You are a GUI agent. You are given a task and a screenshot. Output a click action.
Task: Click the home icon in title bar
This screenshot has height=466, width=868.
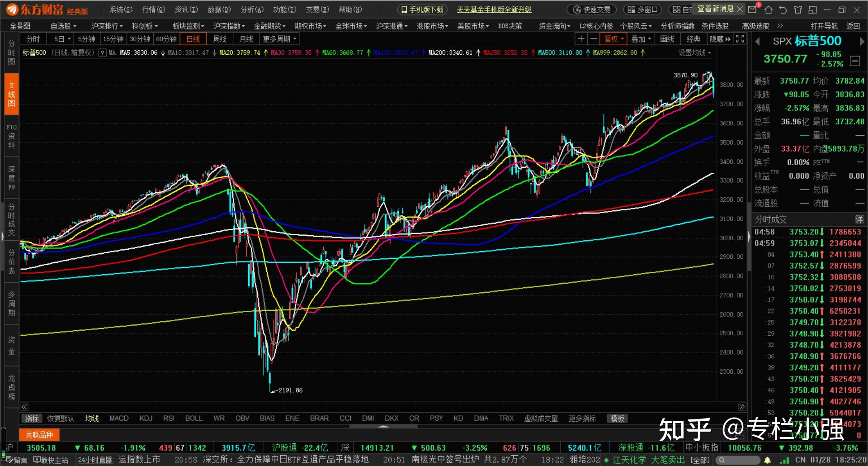768,10
